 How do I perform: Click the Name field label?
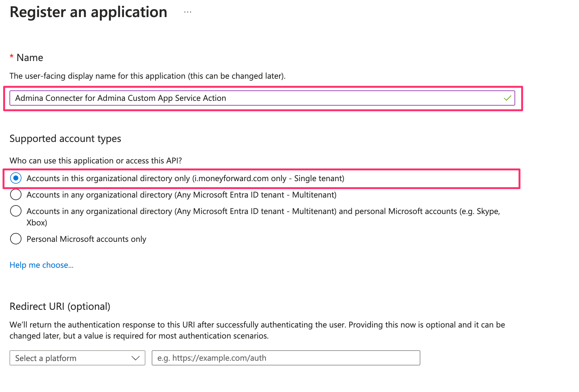30,58
